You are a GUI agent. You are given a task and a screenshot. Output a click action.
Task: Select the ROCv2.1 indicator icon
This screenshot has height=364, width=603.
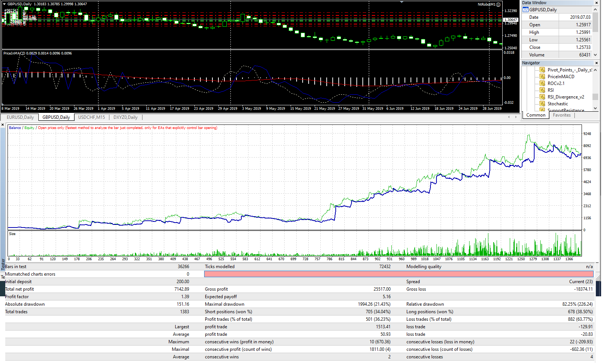pos(542,83)
